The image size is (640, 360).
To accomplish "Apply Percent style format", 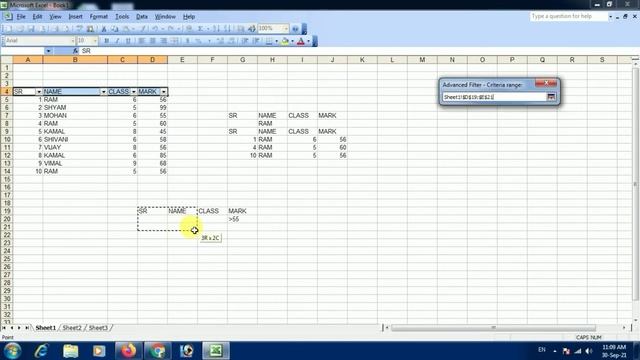I will 199,41.
